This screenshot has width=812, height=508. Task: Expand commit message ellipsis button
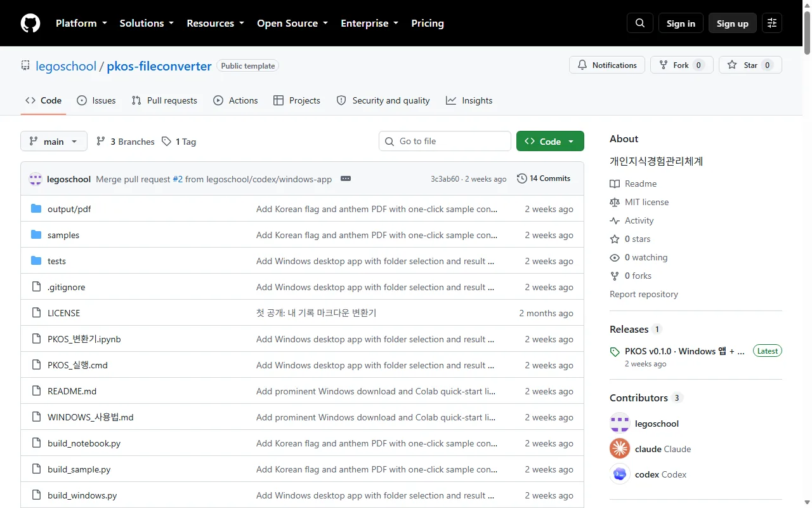tap(346, 179)
